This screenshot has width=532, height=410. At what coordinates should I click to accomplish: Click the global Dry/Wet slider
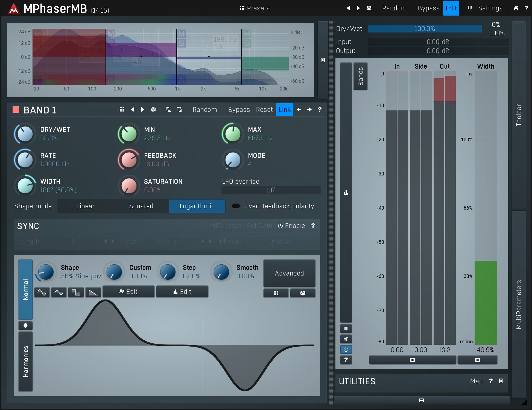tap(424, 29)
